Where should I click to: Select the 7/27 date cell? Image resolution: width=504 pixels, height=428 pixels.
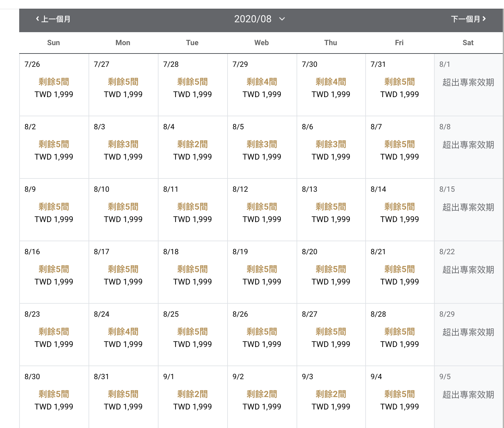[x=123, y=85]
